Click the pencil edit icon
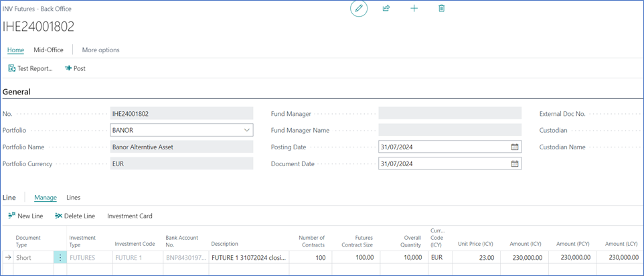 (359, 9)
